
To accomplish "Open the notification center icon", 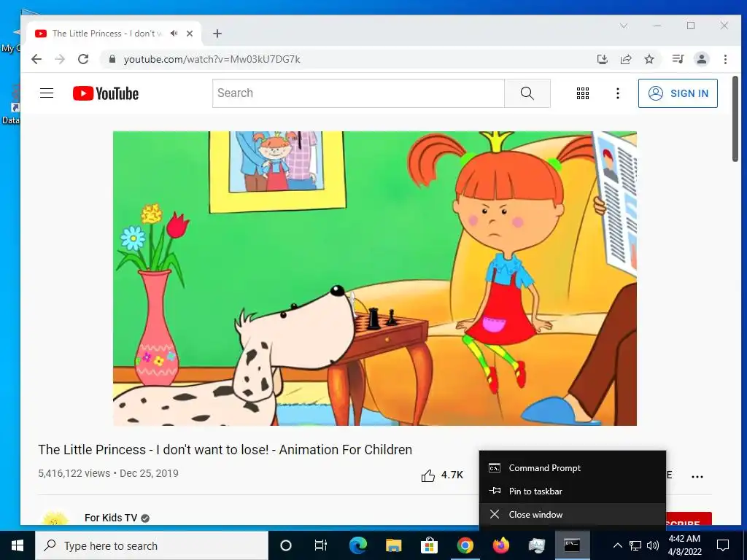I will [x=723, y=545].
